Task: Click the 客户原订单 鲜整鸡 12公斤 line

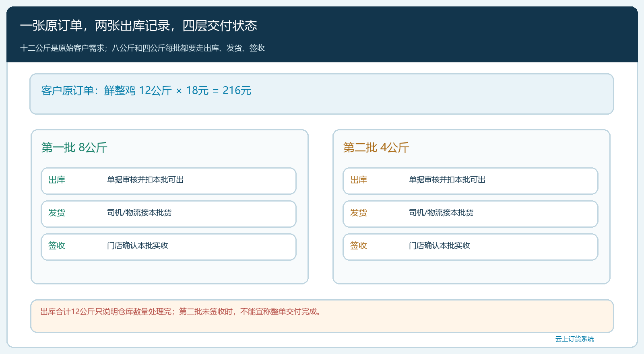Action: pos(147,91)
